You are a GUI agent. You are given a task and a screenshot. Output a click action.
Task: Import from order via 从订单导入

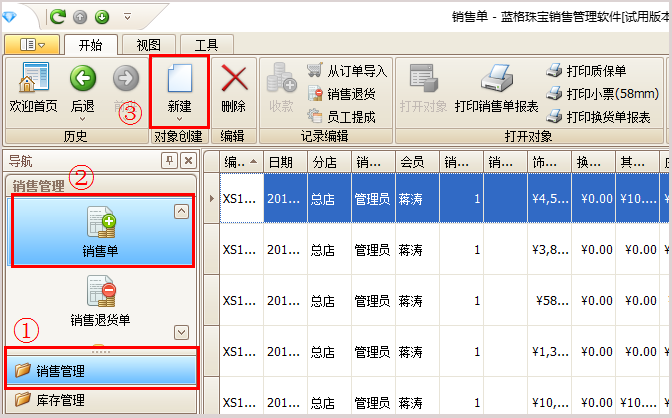click(347, 71)
